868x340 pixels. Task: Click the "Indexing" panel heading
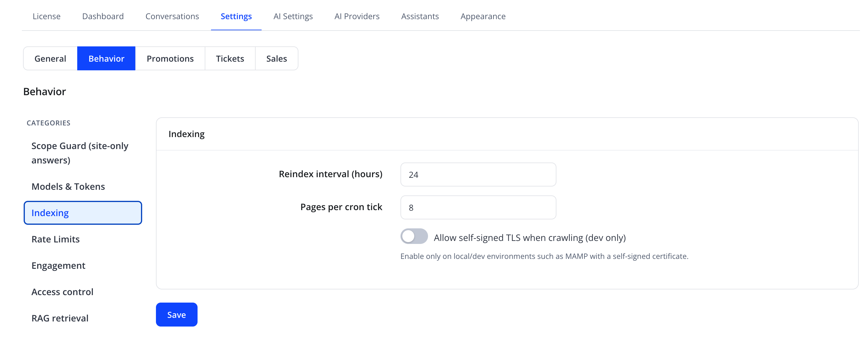[186, 134]
